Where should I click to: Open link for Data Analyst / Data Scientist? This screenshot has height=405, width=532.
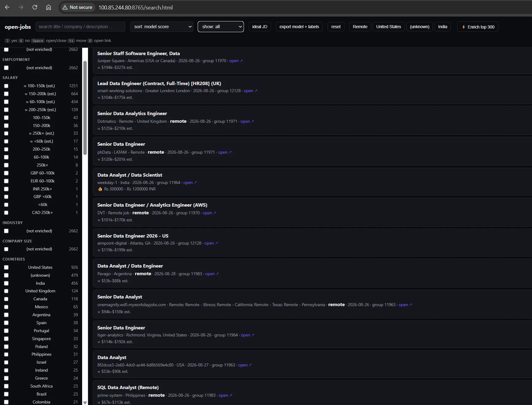click(190, 182)
